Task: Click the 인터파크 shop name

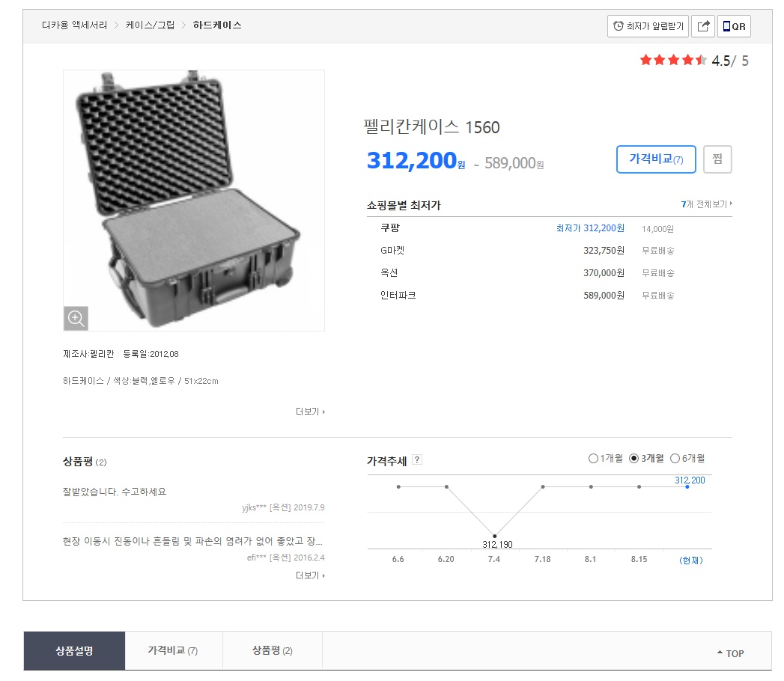Action: tap(398, 296)
